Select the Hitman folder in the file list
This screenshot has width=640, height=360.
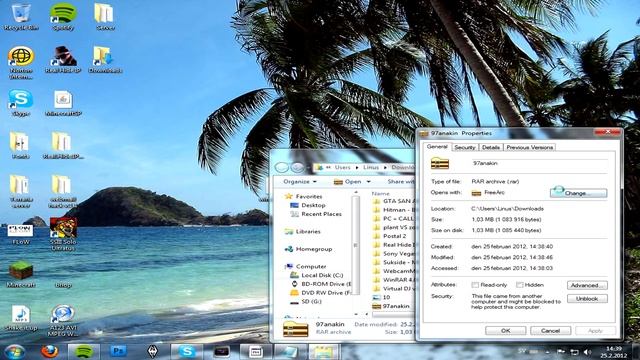tap(393, 210)
